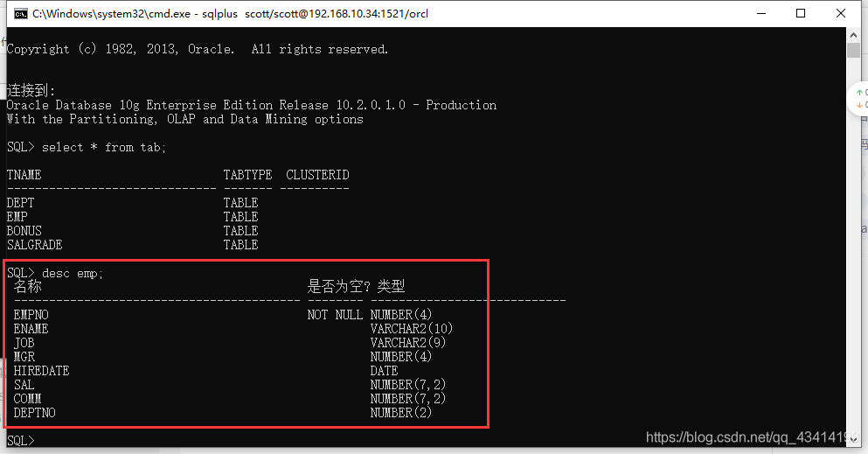Open the cmd.exe window system menu icon
This screenshot has height=454, width=868.
click(x=20, y=14)
